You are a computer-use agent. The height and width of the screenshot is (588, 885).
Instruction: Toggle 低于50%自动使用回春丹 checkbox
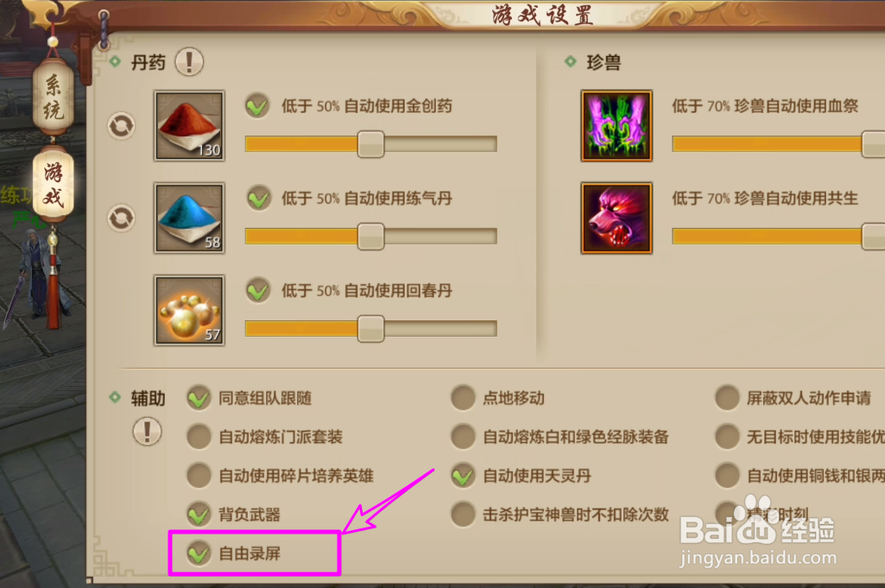click(x=258, y=291)
